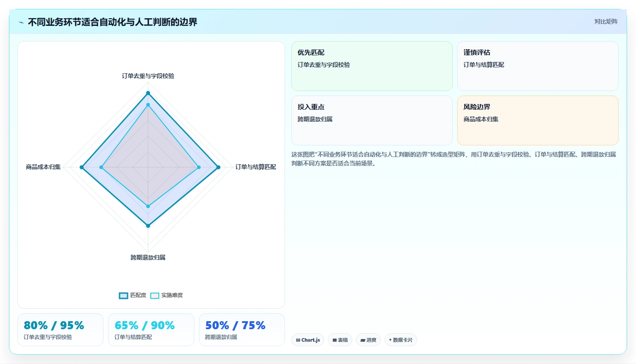This screenshot has height=364, width=636.
Task: Click the 80% / 95% stat value
Action: 54,326
